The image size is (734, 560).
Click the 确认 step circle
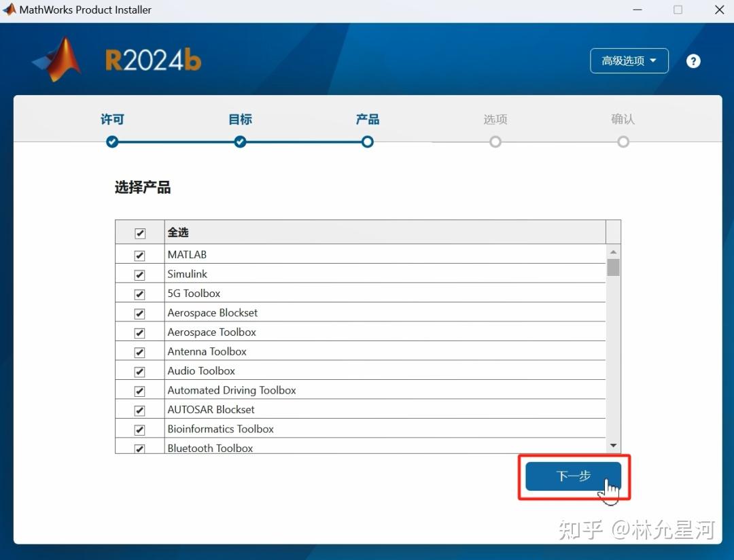coord(623,142)
